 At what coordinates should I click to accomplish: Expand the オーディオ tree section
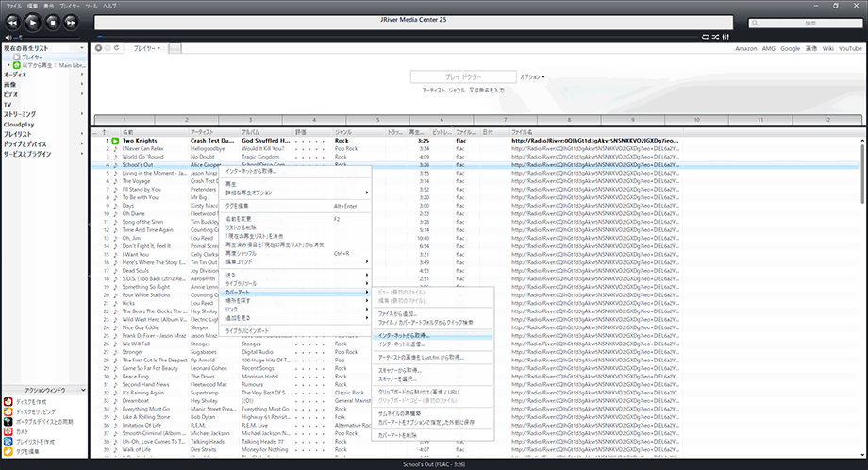click(x=15, y=74)
